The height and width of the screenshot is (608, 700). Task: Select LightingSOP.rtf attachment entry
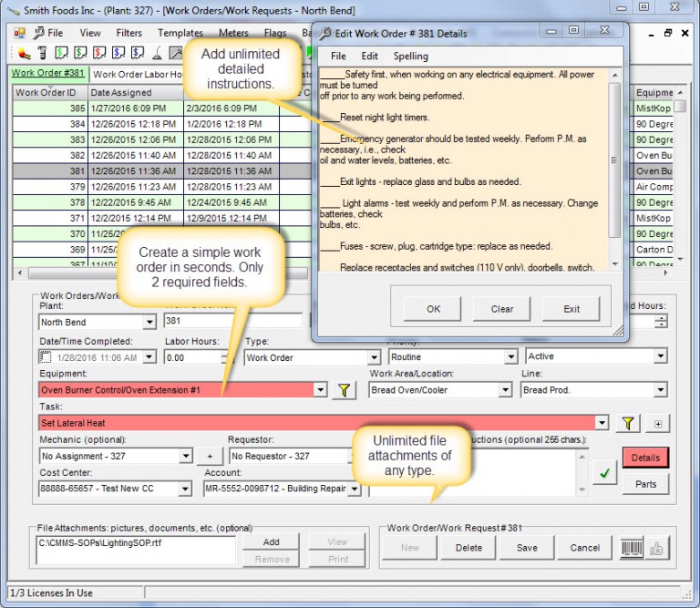click(x=99, y=543)
